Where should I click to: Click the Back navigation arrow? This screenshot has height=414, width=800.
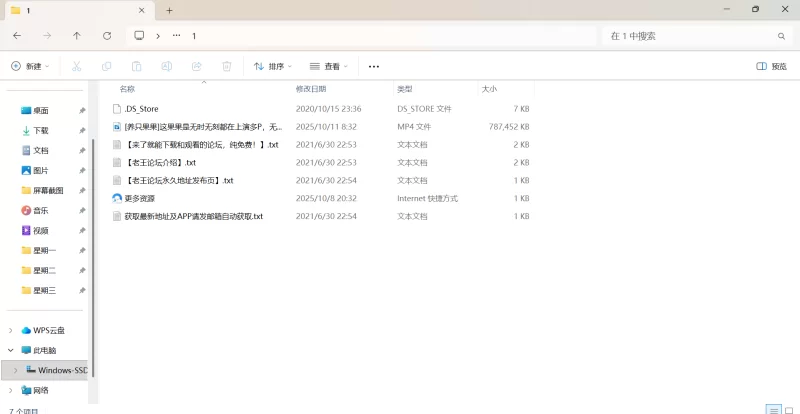(17, 35)
